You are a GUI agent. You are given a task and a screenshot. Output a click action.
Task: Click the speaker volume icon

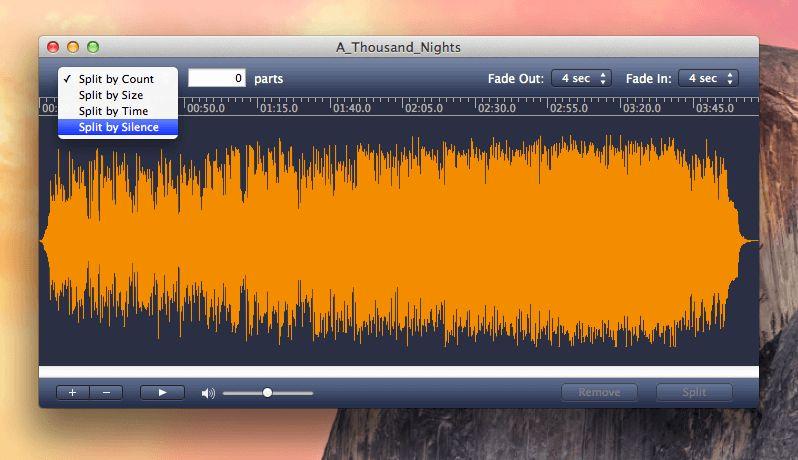pos(208,393)
